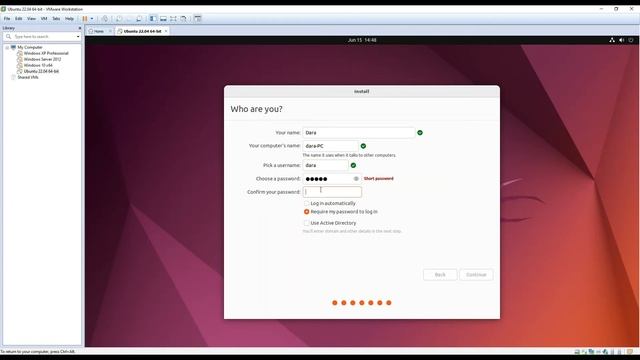Open the Help menu
The width and height of the screenshot is (640, 360).
[x=69, y=19]
